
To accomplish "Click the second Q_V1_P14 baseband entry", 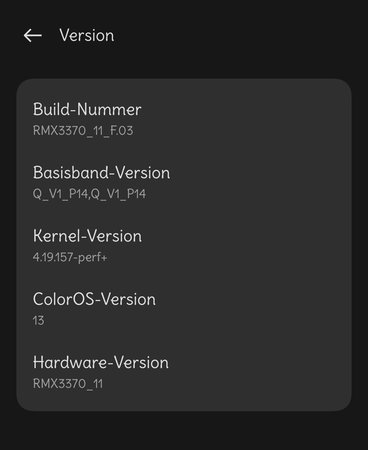I will click(x=118, y=194).
